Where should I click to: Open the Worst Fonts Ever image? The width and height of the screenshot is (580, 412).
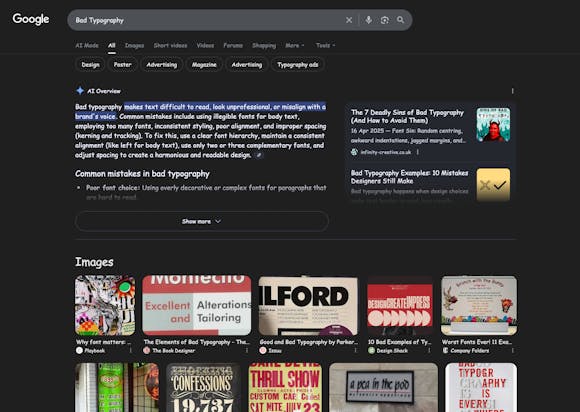pyautogui.click(x=479, y=305)
